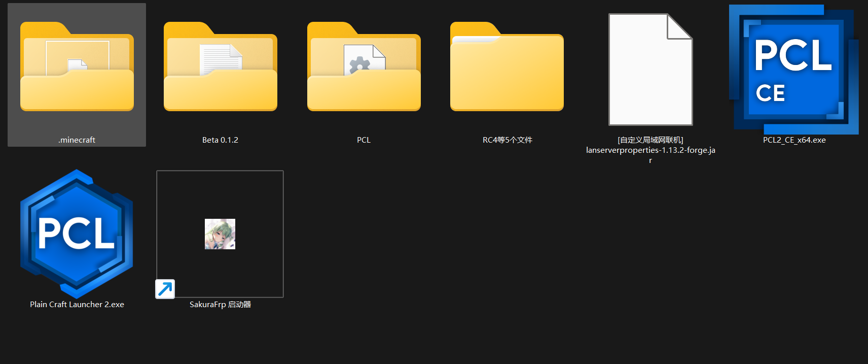Screen dimensions: 868x364
Task: Click the "SakuraFrp 启动器" shortcut name
Action: pos(220,305)
